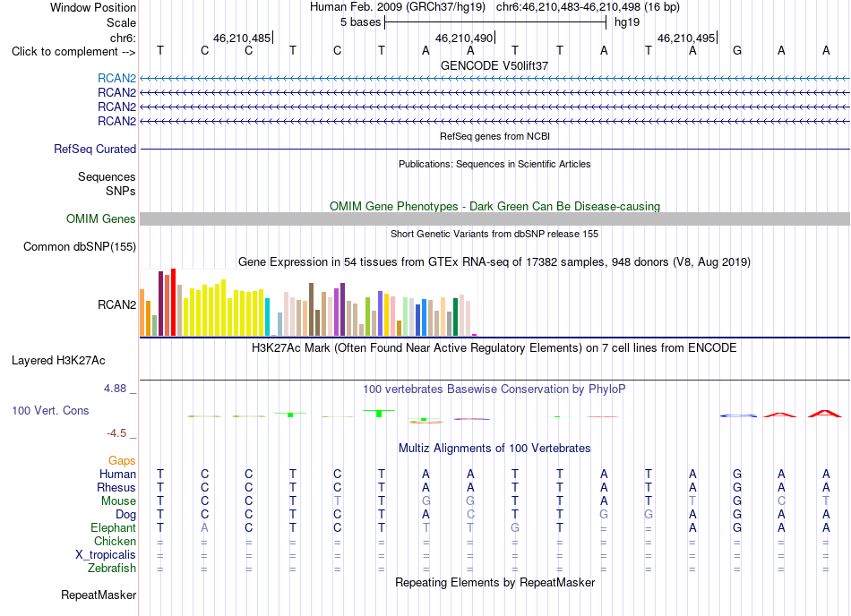Click the RefSeq Curated intron line
The width and height of the screenshot is (851, 616).
[x=494, y=150]
